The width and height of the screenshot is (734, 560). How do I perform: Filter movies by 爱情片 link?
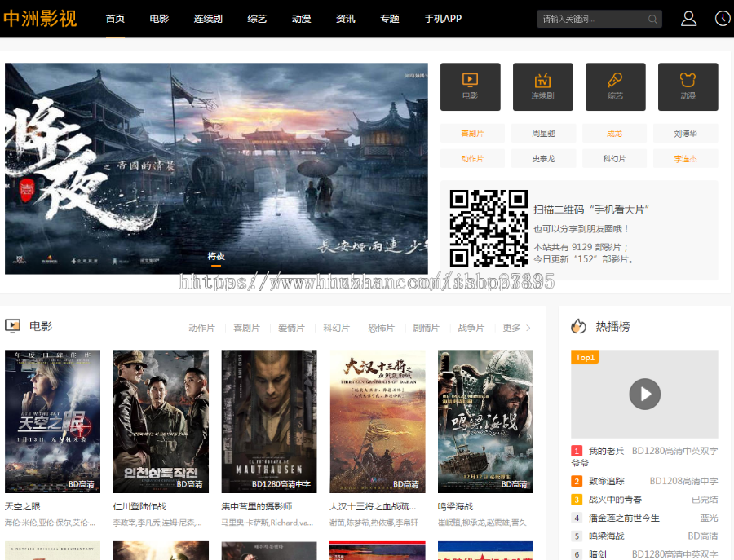tap(291, 328)
